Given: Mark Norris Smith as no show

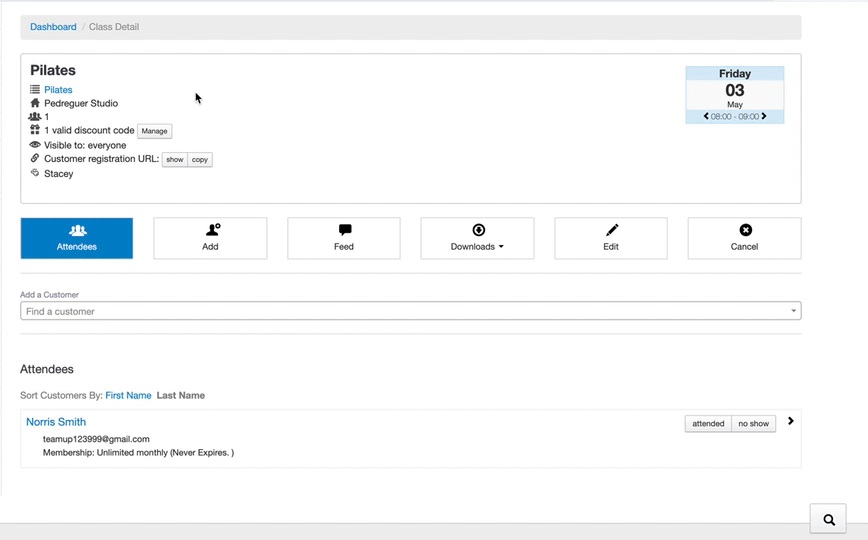Looking at the screenshot, I should [753, 424].
